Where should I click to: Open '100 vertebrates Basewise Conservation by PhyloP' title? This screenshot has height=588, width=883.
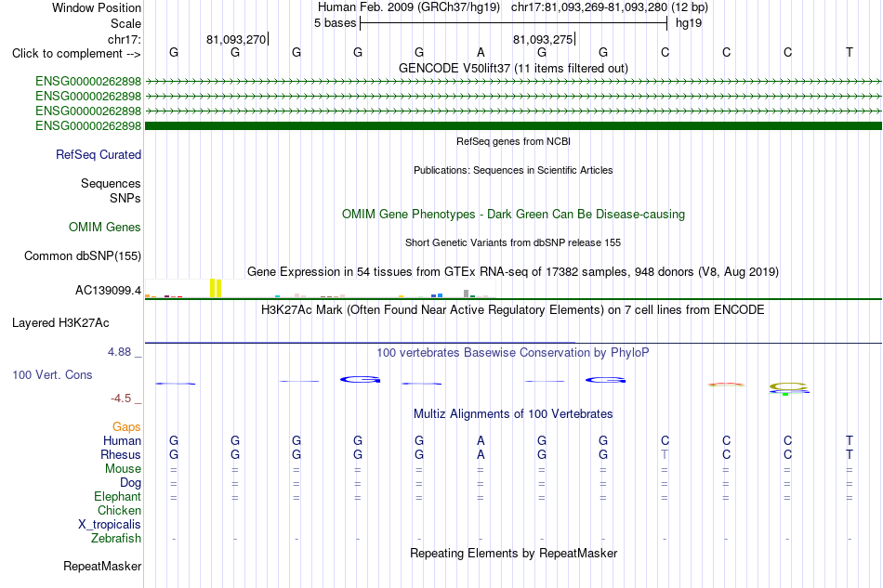coord(513,352)
